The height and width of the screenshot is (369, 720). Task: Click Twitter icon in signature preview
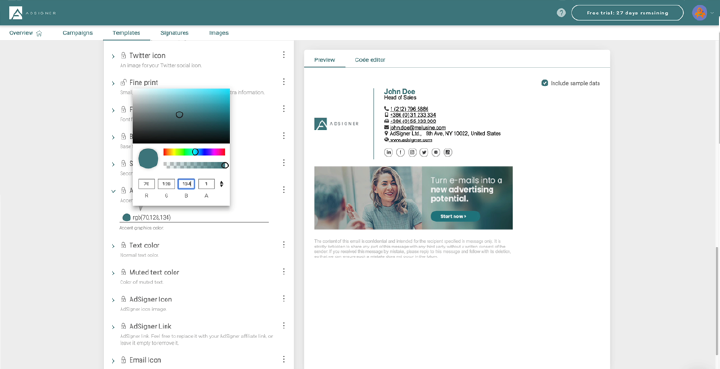(x=424, y=152)
